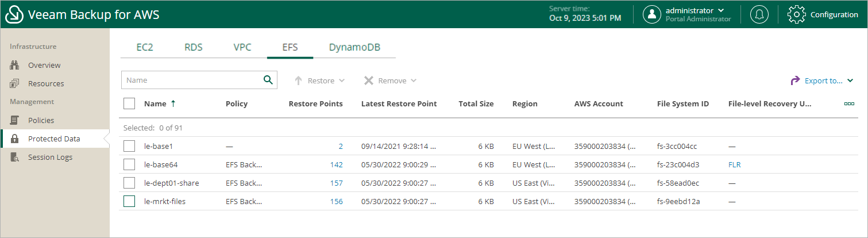This screenshot has width=868, height=238.
Task: Click the Protected Data lock icon
Action: [15, 139]
